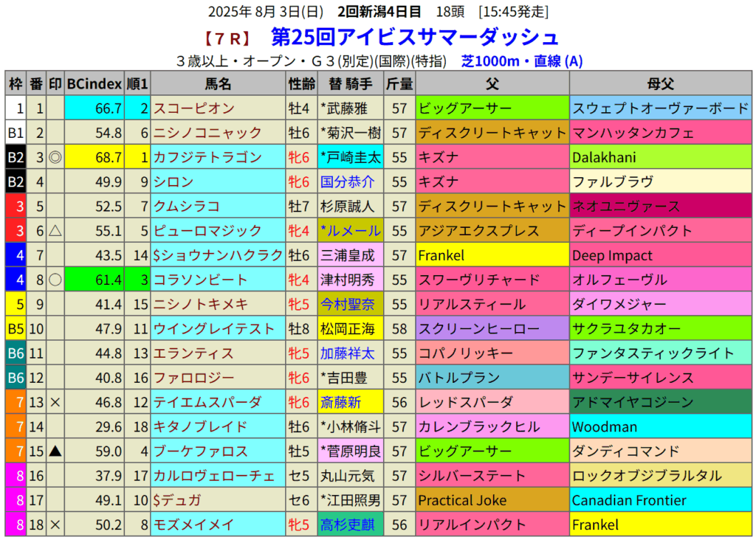The height and width of the screenshot is (540, 756).
Task: Click the 馬名 column header
Action: 218,83
